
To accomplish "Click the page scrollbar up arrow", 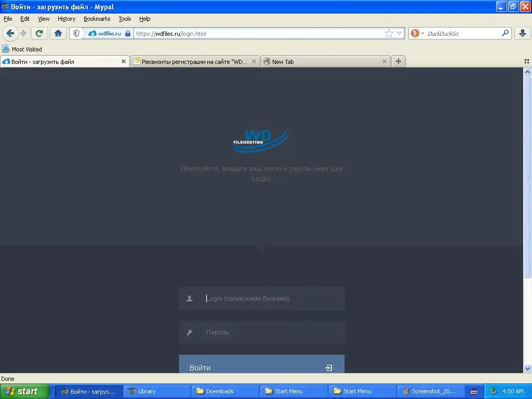I will 527,72.
